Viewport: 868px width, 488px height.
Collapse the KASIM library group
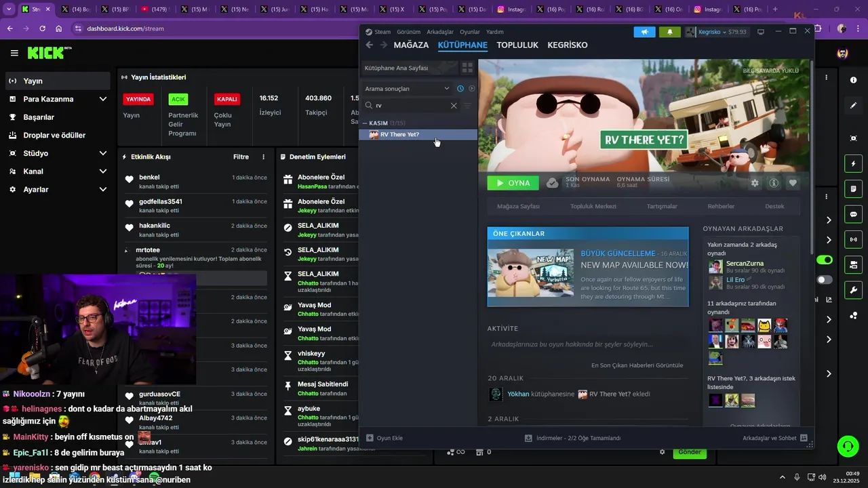pyautogui.click(x=365, y=123)
